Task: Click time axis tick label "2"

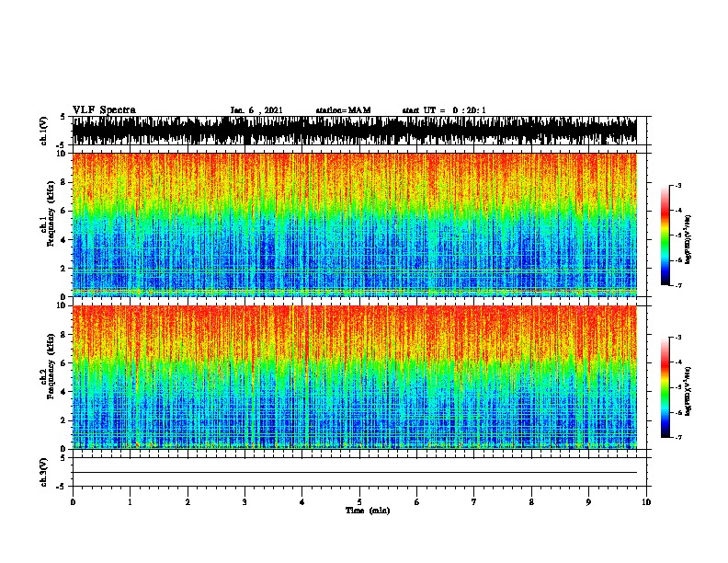Action: (188, 502)
